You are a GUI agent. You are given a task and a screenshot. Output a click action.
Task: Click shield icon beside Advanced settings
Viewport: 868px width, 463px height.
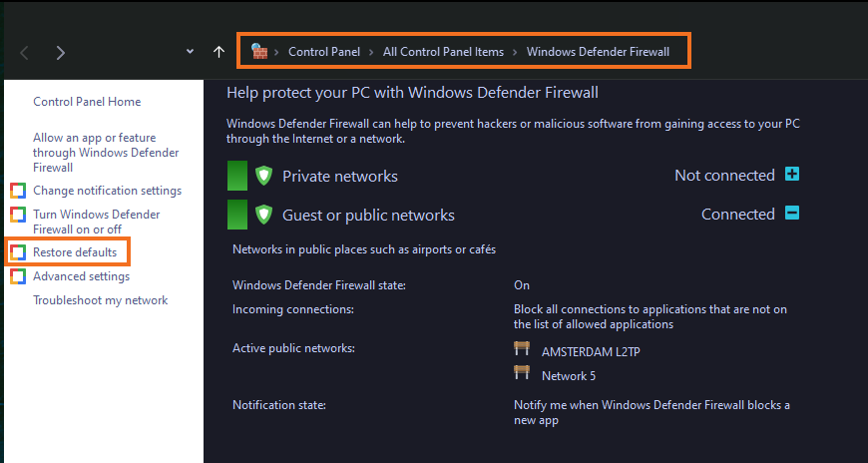pyautogui.click(x=18, y=276)
